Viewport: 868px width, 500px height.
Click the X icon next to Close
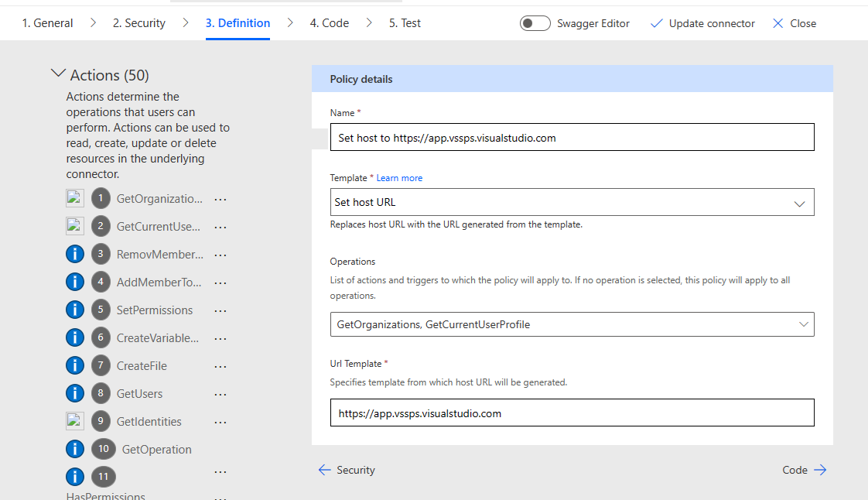click(x=777, y=23)
